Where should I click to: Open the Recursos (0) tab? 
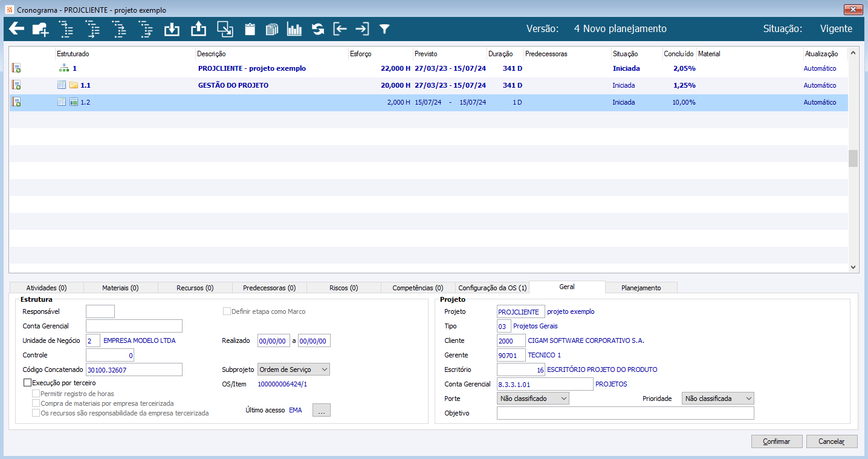195,288
